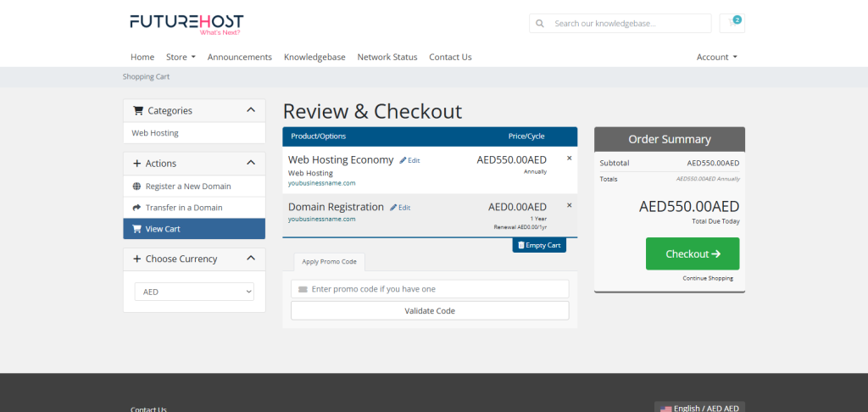Select the Apply Promo Code tab
Viewport: 868px width, 412px height.
pyautogui.click(x=330, y=262)
